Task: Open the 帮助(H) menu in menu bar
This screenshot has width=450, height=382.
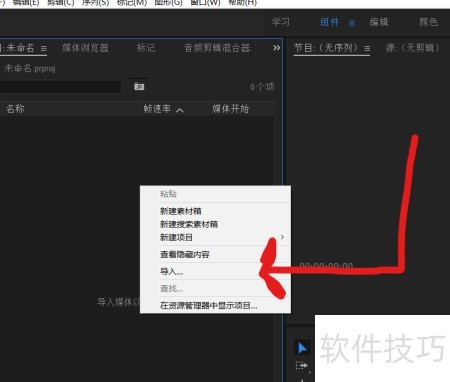Action: (x=242, y=3)
